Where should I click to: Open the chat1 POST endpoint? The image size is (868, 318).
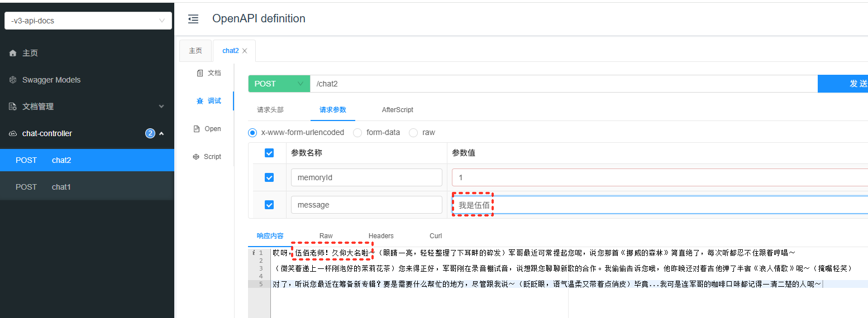(x=61, y=187)
